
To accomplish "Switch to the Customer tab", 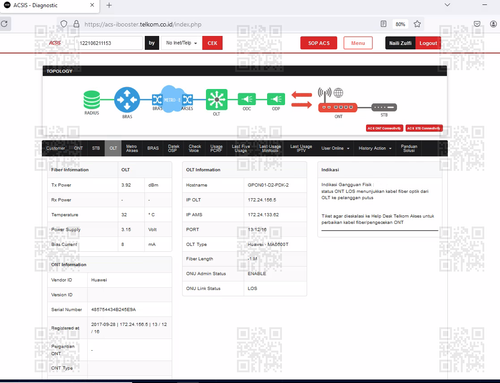I will pos(55,148).
